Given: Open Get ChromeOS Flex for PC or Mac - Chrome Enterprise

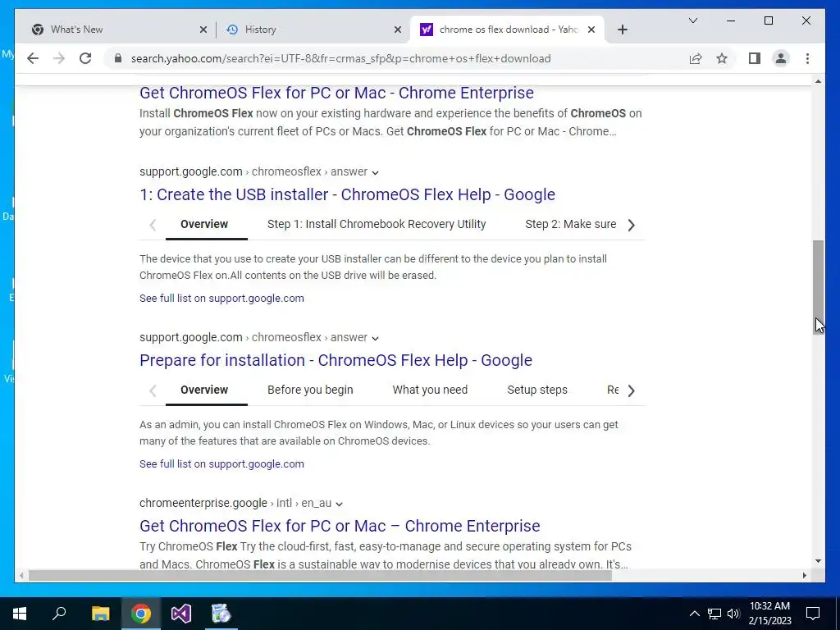Looking at the screenshot, I should 336,93.
